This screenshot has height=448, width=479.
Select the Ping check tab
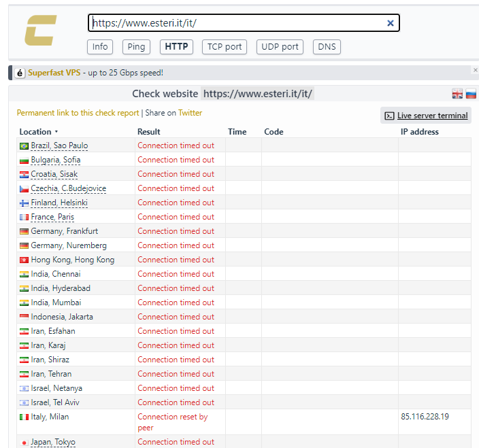point(136,47)
